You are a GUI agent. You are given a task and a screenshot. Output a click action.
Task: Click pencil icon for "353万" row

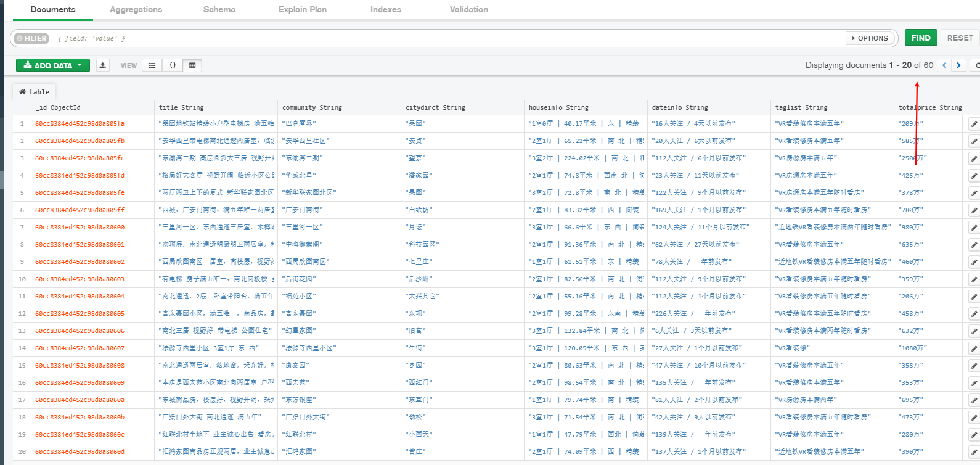point(974,383)
